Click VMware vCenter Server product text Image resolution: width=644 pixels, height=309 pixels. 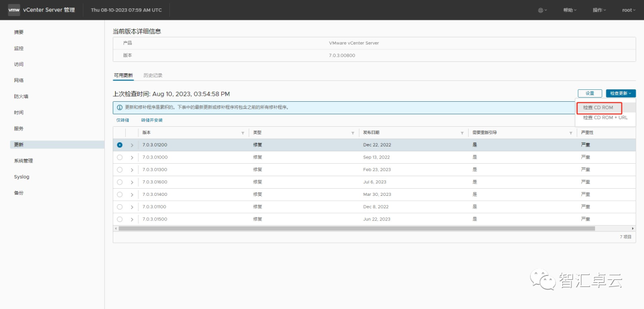(x=354, y=43)
